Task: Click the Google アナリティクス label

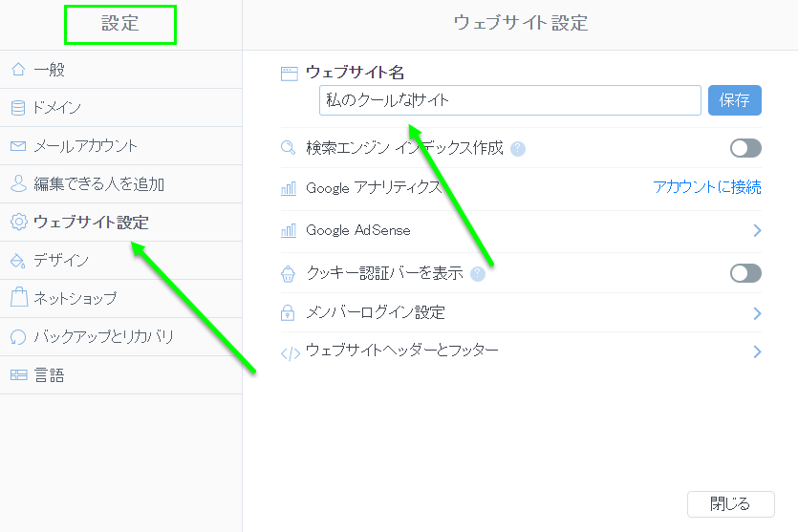Action: (x=374, y=187)
